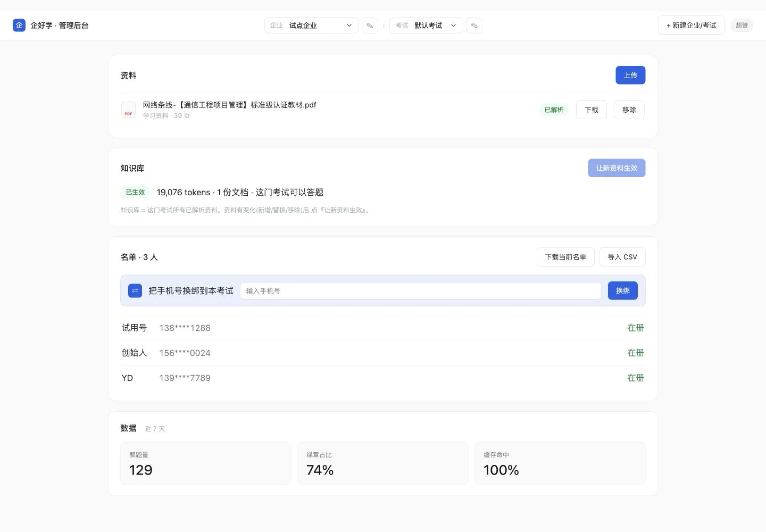This screenshot has height=532, width=766.
Task: Click the 学习资料 · 39 页 subtitle
Action: point(166,115)
